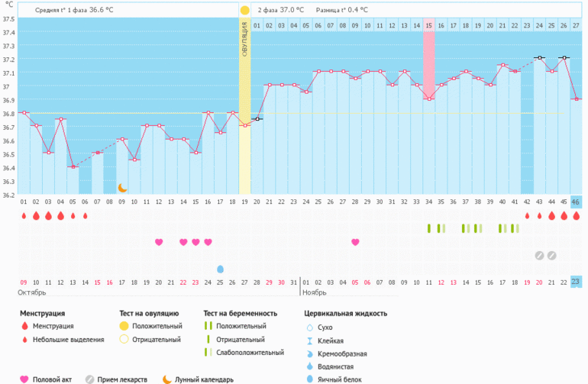Select the small discharge drop on cycle day 05
This screenshot has width=588, height=384.
click(x=73, y=216)
